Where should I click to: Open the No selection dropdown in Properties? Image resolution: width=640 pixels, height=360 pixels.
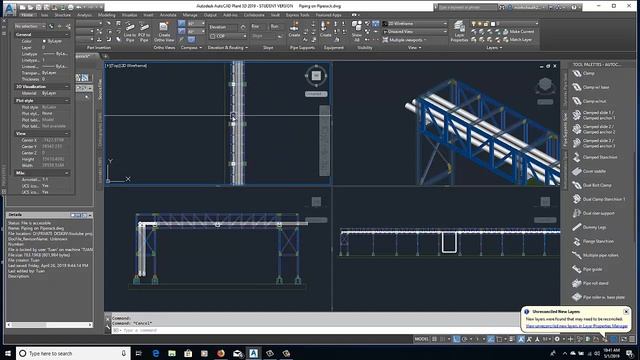click(29, 26)
